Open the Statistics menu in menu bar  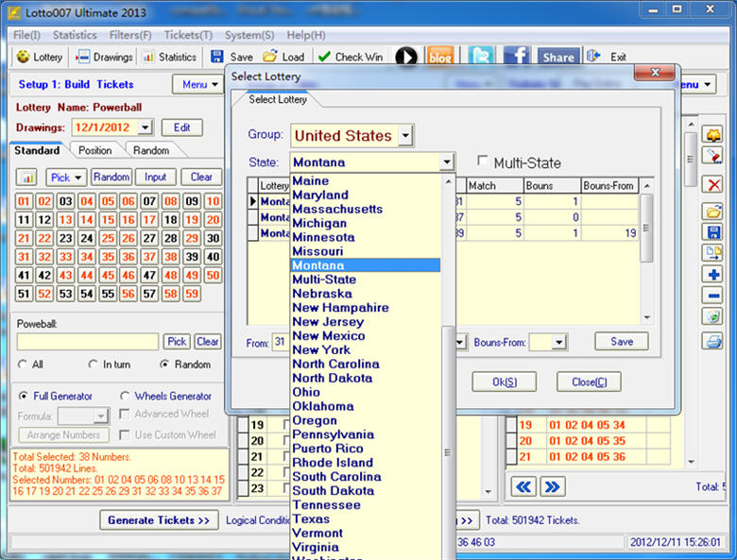coord(75,35)
